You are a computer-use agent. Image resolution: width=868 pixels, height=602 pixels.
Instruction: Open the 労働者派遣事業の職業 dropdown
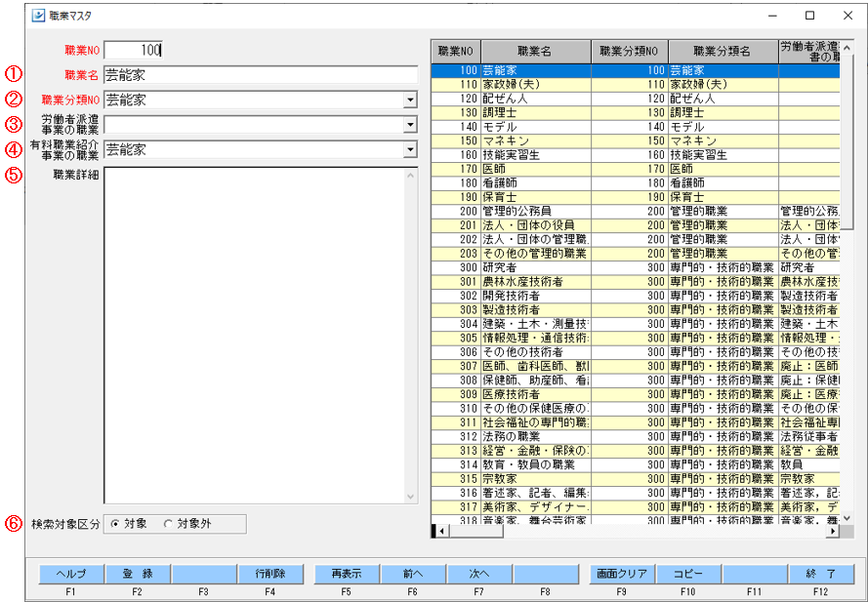tap(410, 125)
